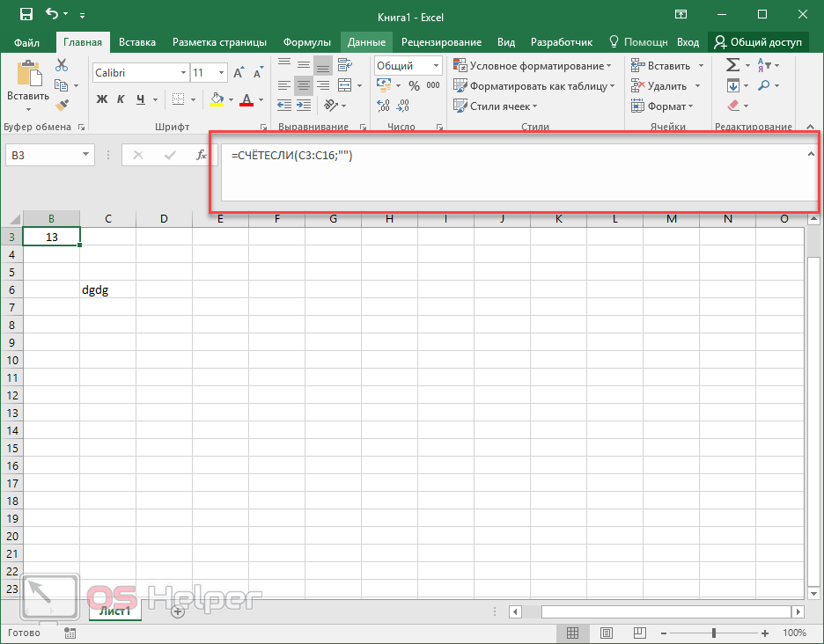Switch to Page Layout view
The image size is (824, 644).
coord(608,633)
